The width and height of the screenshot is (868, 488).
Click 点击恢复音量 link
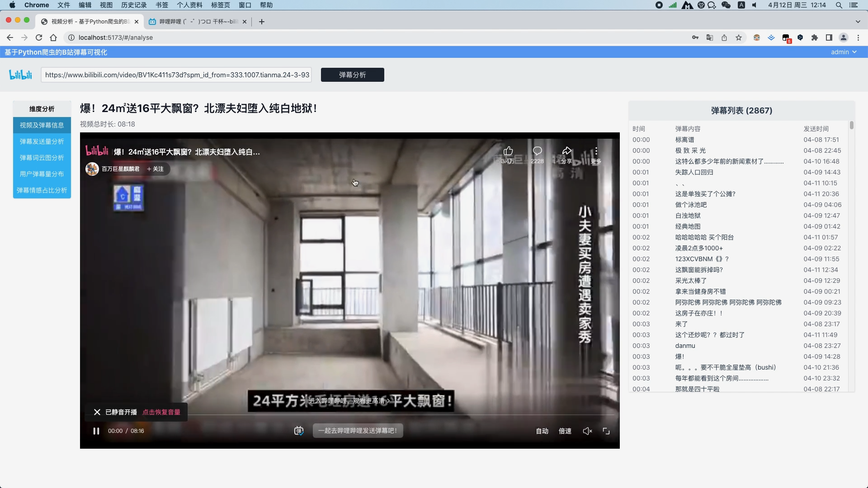(x=161, y=412)
